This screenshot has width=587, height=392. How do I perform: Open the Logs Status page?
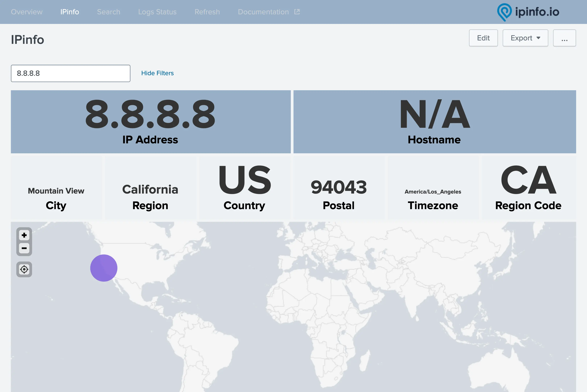click(157, 12)
